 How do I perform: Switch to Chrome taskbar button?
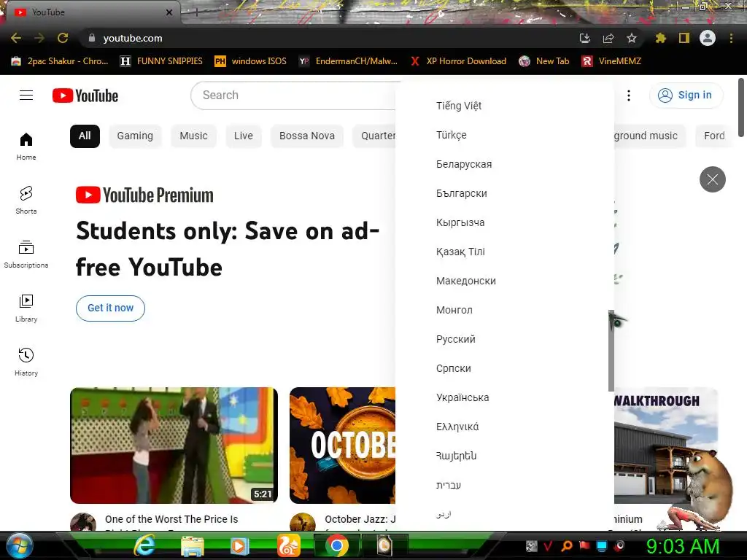pyautogui.click(x=337, y=545)
